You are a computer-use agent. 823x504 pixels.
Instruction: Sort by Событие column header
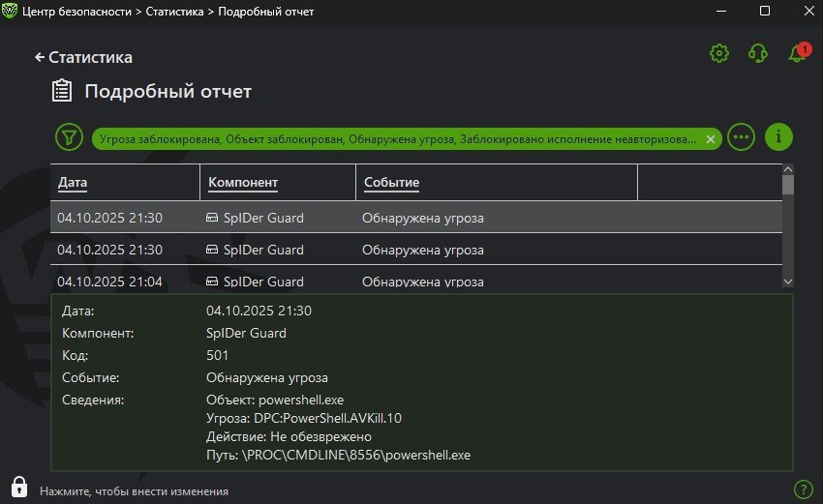(x=391, y=182)
